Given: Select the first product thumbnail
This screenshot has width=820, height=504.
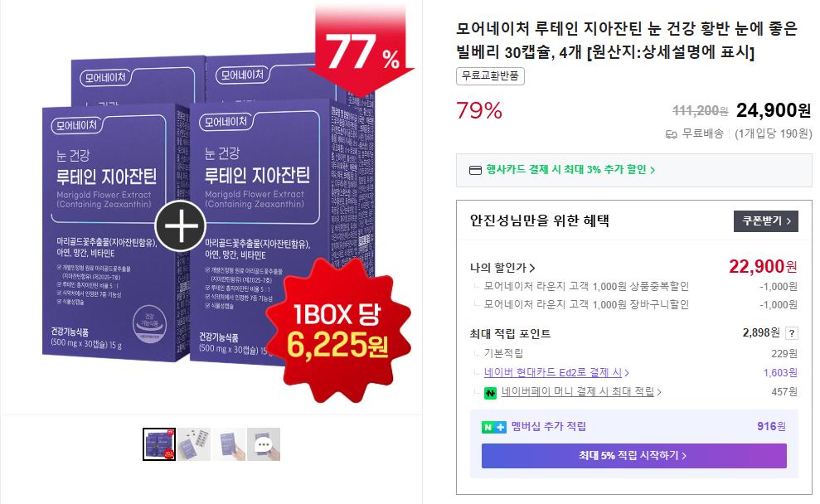Looking at the screenshot, I should (159, 444).
